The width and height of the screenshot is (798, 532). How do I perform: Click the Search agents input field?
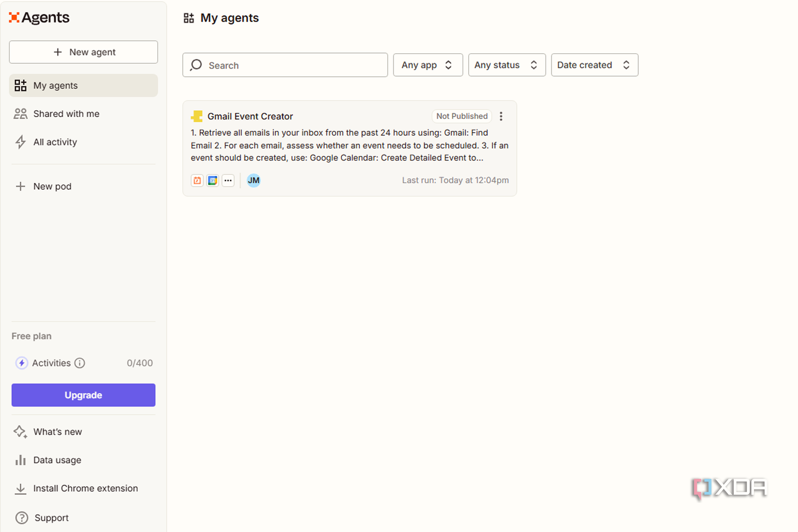point(290,65)
